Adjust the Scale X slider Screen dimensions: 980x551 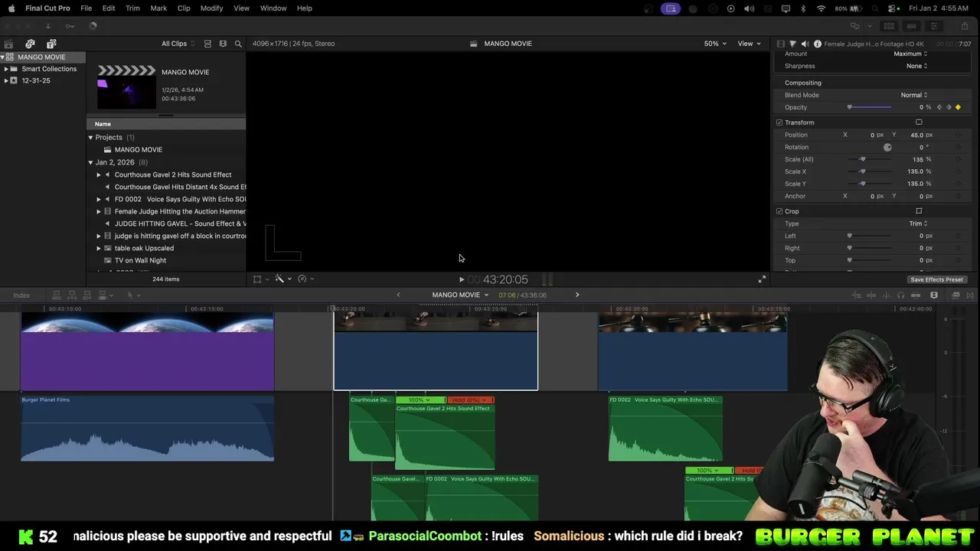[870, 171]
